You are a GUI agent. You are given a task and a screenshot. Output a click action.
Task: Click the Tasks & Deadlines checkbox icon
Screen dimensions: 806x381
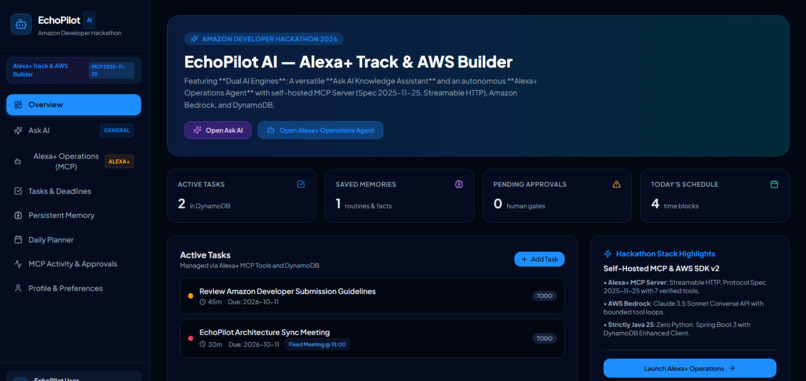[x=18, y=191]
